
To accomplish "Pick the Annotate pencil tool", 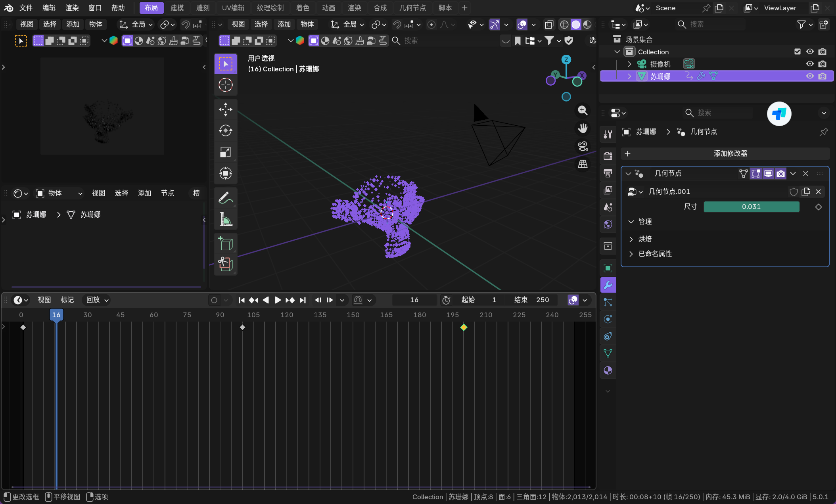I will click(x=225, y=197).
